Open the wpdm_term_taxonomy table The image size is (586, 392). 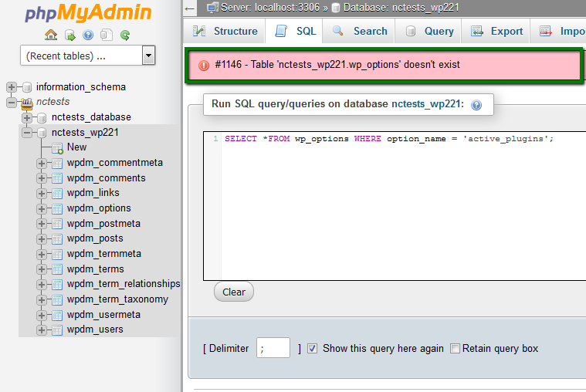[117, 299]
